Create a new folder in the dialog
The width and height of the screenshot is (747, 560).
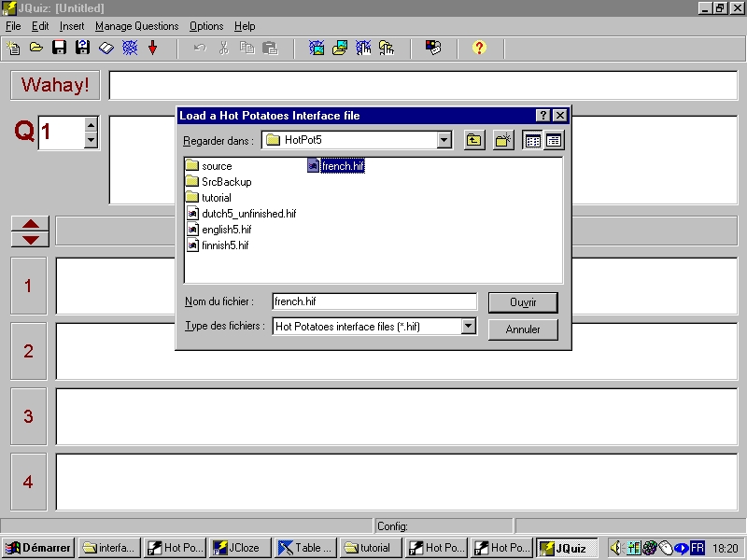tap(503, 141)
